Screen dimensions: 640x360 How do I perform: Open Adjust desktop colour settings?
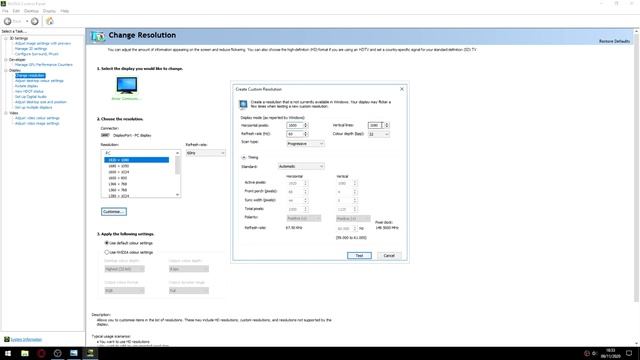click(39, 81)
